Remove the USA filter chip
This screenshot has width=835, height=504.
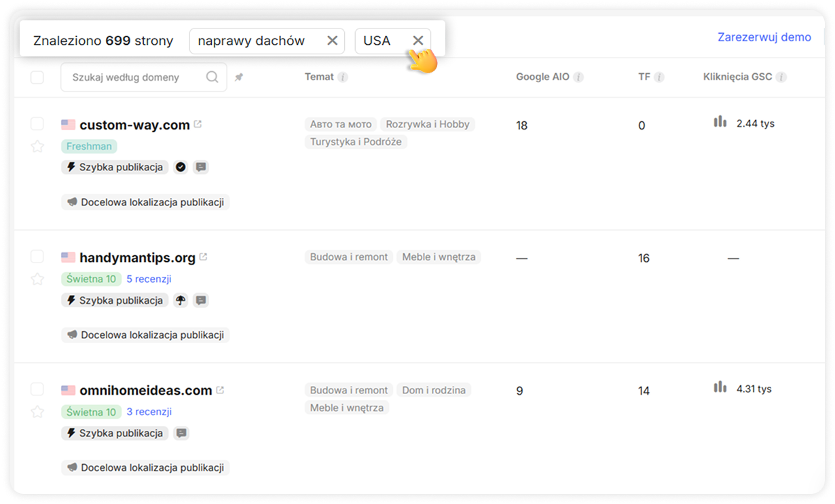click(x=418, y=41)
